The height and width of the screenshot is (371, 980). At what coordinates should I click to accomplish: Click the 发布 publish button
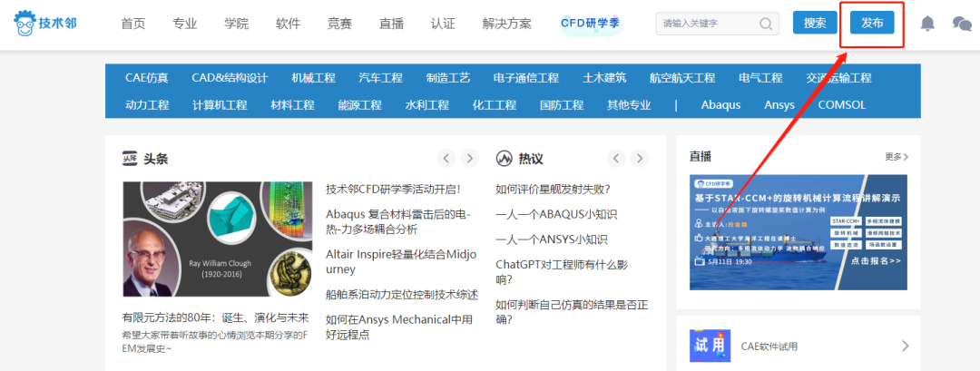873,23
